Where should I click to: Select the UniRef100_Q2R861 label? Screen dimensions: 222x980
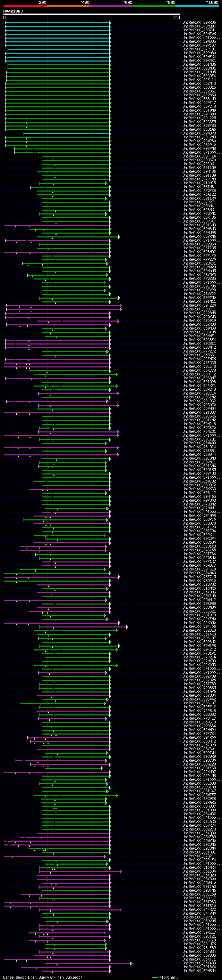pyautogui.click(x=199, y=91)
